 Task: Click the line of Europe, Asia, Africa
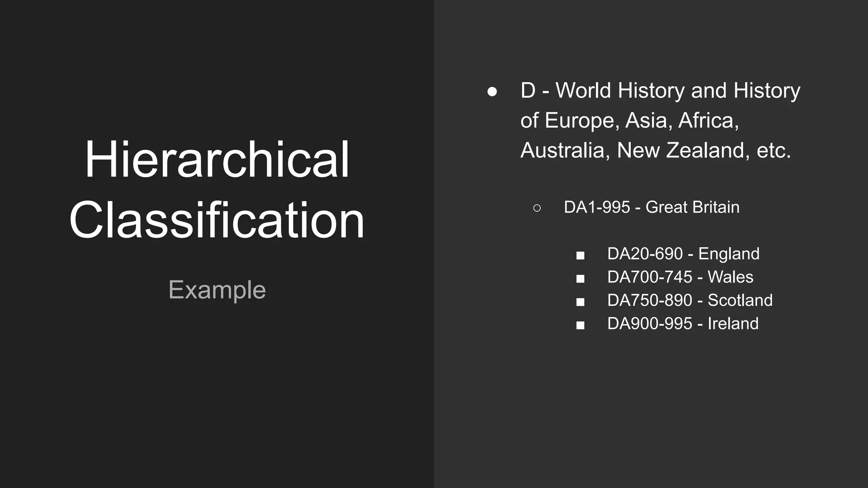629,121
